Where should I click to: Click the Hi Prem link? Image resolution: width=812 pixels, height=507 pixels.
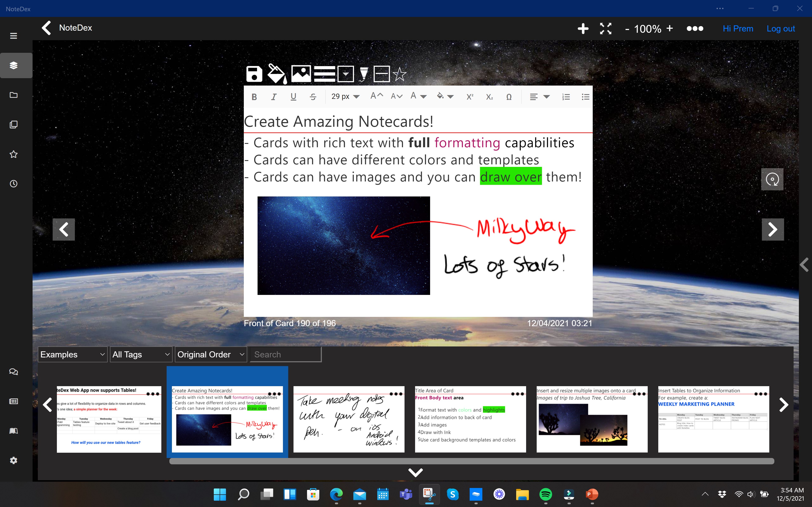[x=738, y=29]
